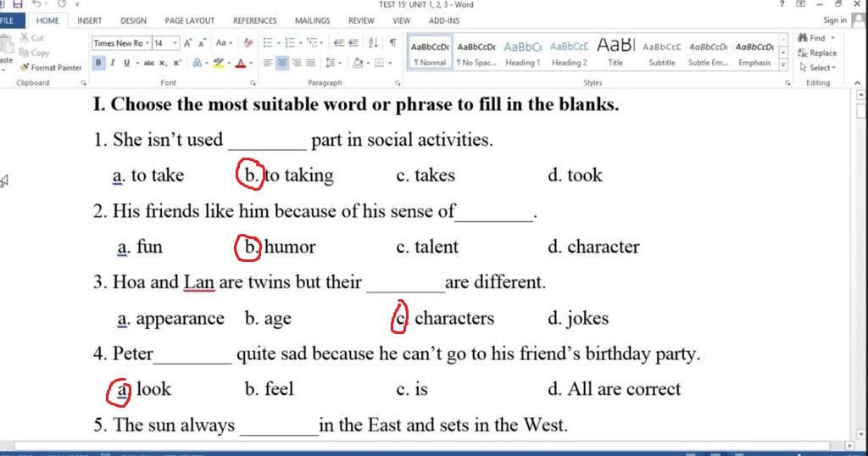The width and height of the screenshot is (868, 456).
Task: Open Word help with question mark
Action: point(782,4)
